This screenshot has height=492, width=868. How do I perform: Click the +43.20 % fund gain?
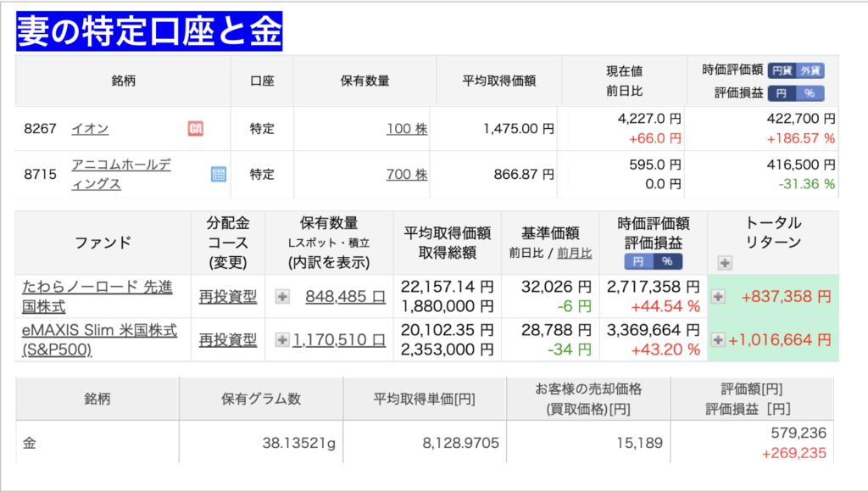(x=665, y=349)
